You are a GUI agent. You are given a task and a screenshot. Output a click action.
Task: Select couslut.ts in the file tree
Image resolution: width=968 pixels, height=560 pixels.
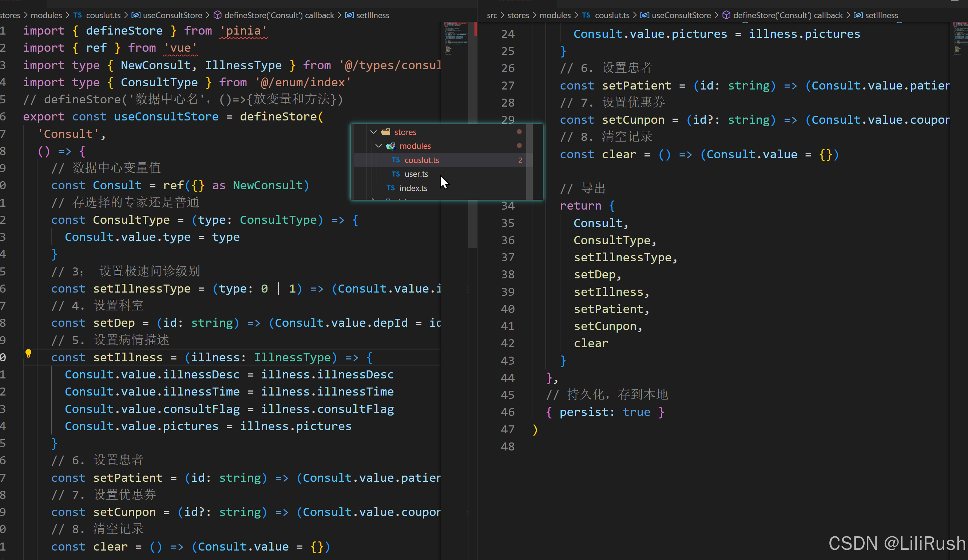pyautogui.click(x=421, y=160)
